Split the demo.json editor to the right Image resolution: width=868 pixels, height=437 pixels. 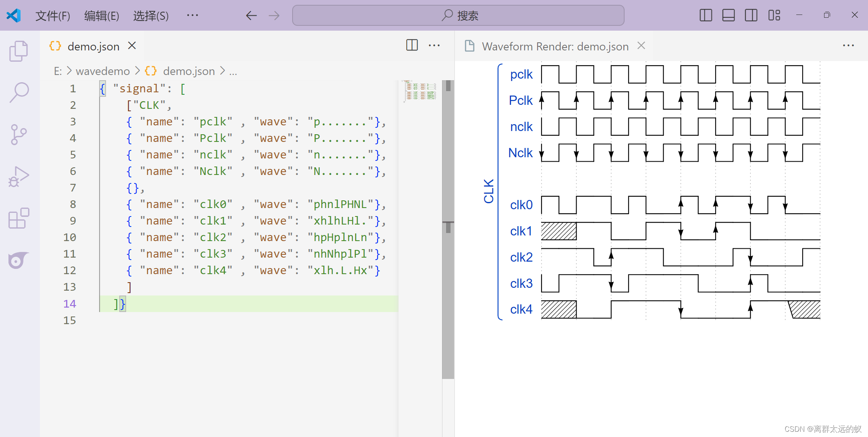point(412,46)
